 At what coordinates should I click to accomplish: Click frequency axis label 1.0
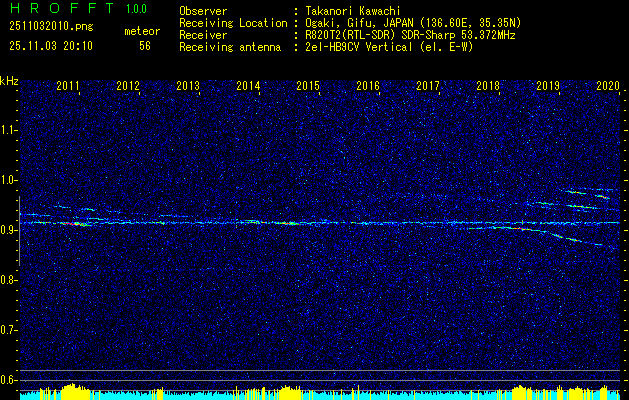9,180
